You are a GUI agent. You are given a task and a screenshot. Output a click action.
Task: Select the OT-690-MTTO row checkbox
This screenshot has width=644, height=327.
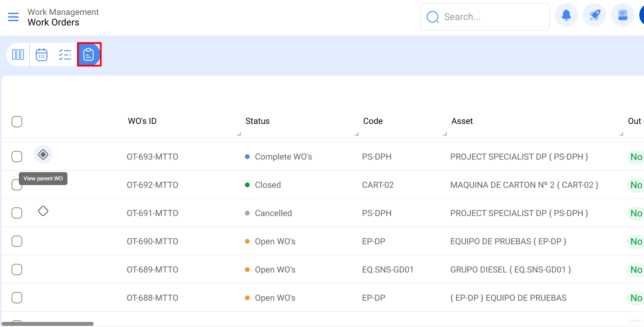(x=17, y=241)
